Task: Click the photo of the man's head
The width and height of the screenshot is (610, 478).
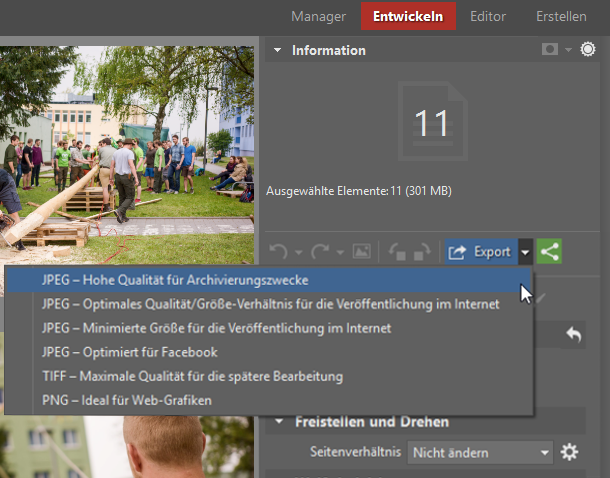Action: click(x=127, y=447)
